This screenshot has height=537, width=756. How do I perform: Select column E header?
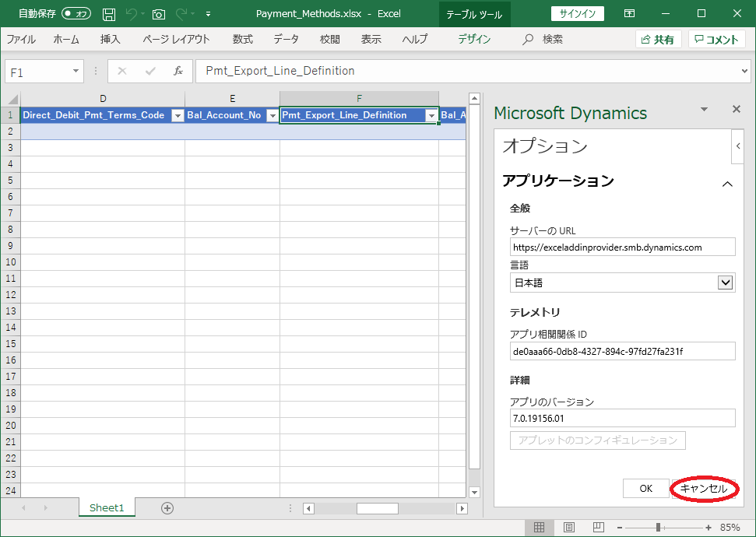(232, 99)
